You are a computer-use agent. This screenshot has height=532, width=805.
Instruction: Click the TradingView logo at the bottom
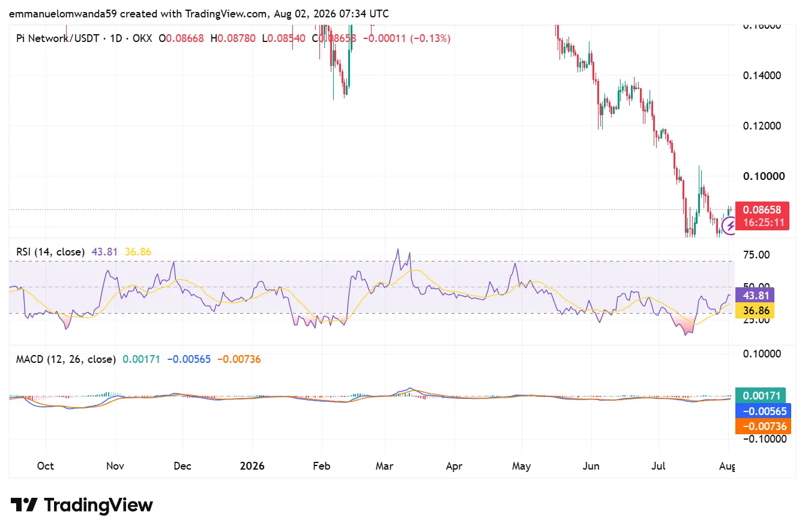(82, 505)
